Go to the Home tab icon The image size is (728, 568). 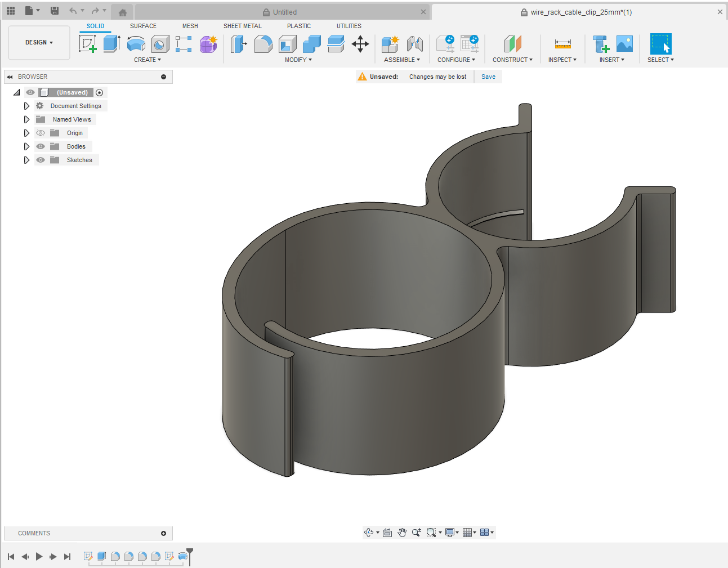(x=123, y=12)
